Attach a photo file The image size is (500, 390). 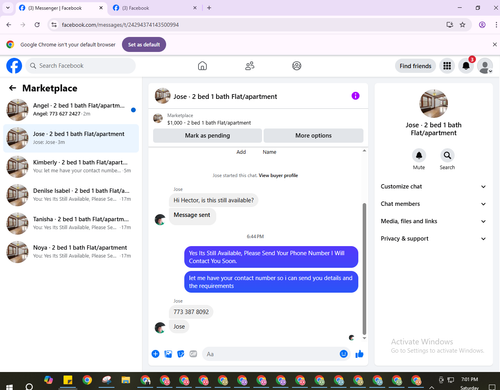168,354
